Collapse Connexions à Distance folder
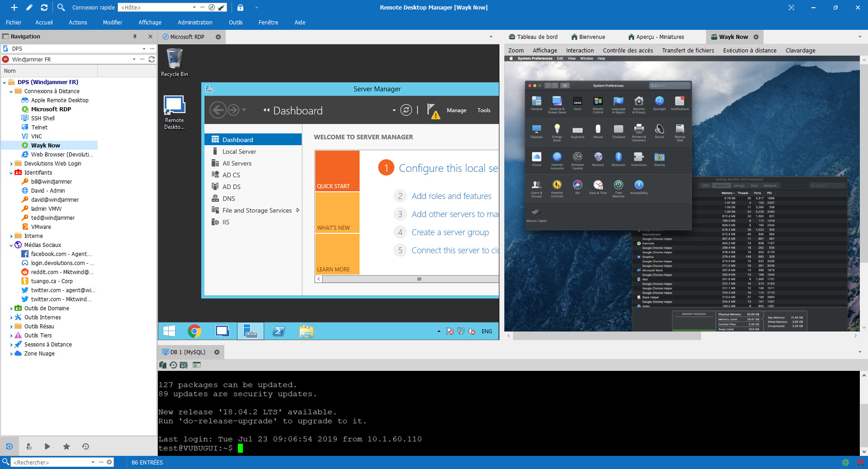868x469 pixels. [11, 91]
